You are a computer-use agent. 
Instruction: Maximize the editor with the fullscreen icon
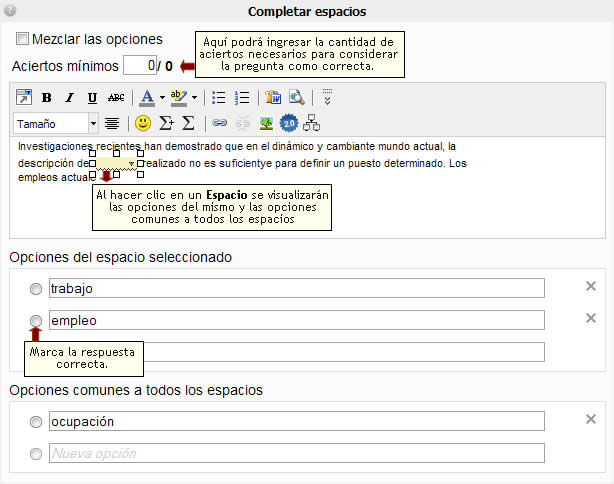click(24, 97)
